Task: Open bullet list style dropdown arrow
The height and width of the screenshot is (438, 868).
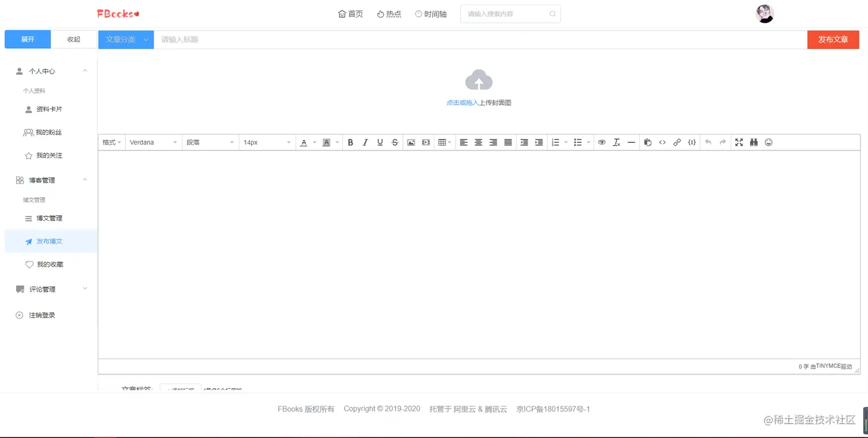Action: pyautogui.click(x=588, y=142)
